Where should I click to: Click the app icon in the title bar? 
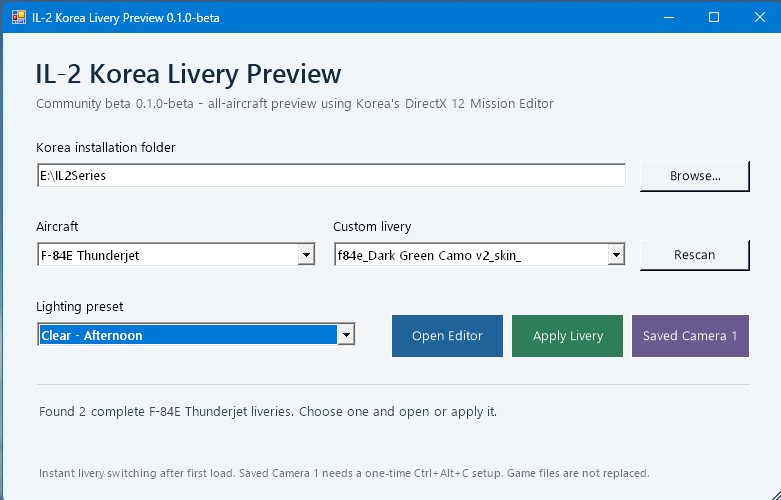click(x=18, y=17)
